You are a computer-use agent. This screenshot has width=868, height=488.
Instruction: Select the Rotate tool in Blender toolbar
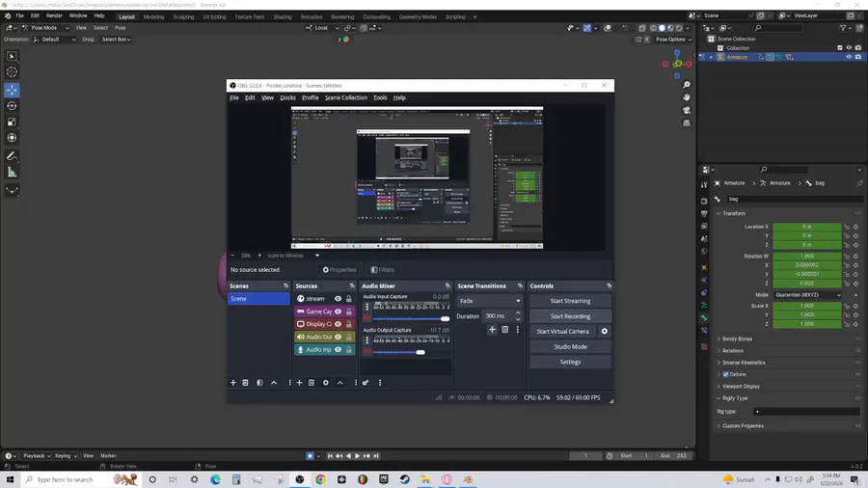tap(12, 106)
